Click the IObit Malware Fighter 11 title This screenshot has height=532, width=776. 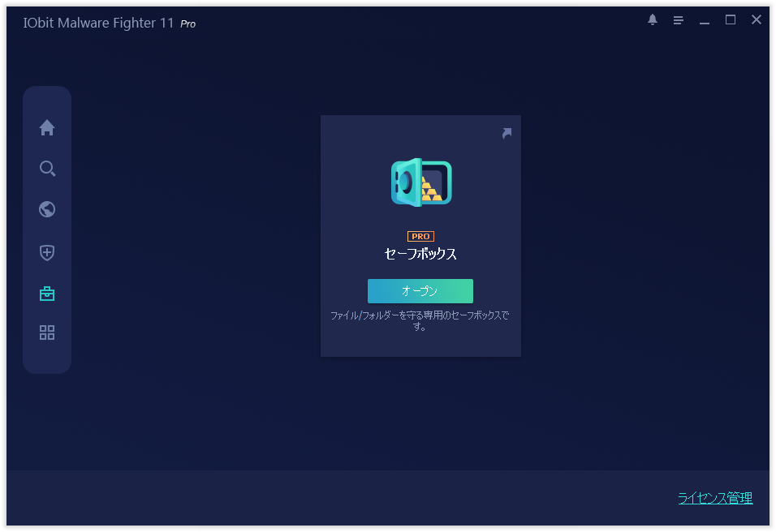pos(98,23)
